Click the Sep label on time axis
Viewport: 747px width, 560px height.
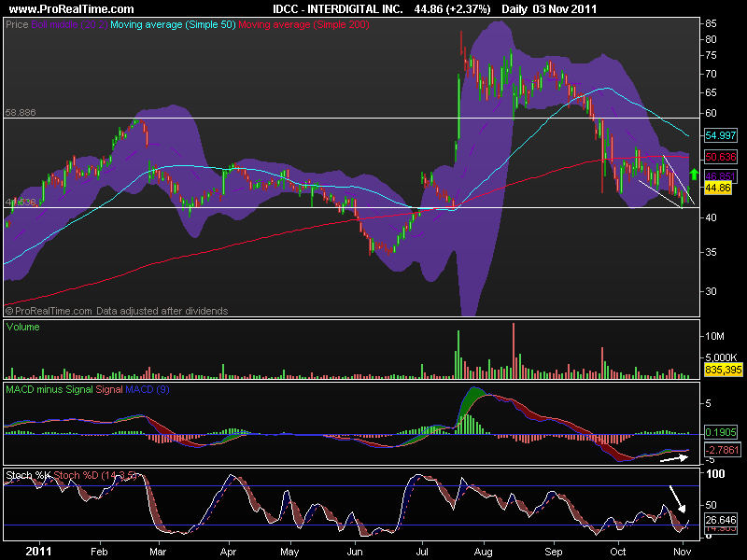(554, 552)
